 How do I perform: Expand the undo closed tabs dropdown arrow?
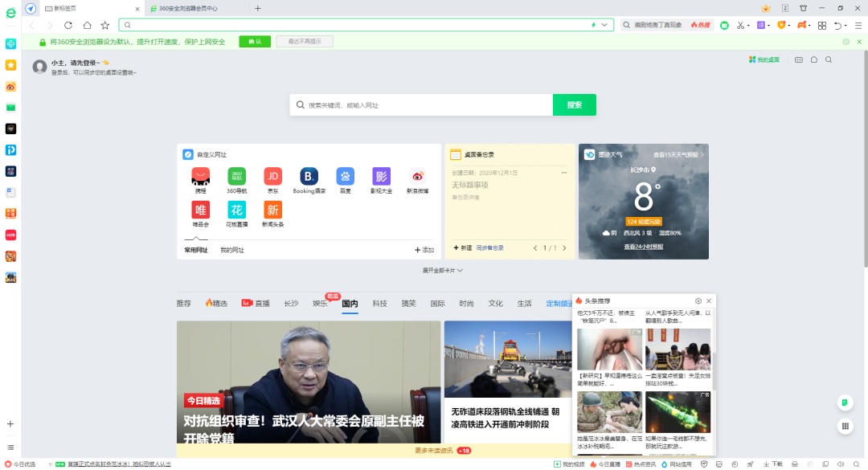[x=845, y=26]
